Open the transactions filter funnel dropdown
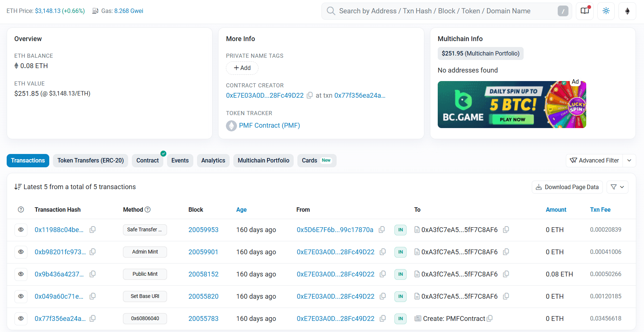Screen dimensions: 644x332 (x=617, y=187)
